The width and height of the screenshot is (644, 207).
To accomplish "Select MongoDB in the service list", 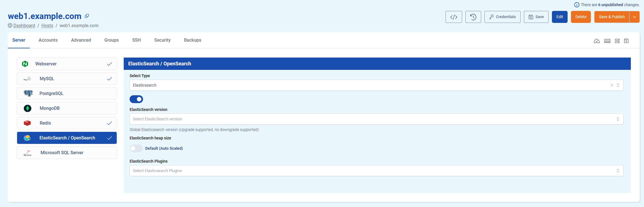I will [67, 108].
